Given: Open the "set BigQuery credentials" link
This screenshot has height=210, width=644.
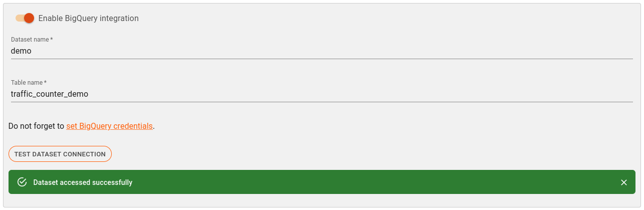Looking at the screenshot, I should (109, 126).
